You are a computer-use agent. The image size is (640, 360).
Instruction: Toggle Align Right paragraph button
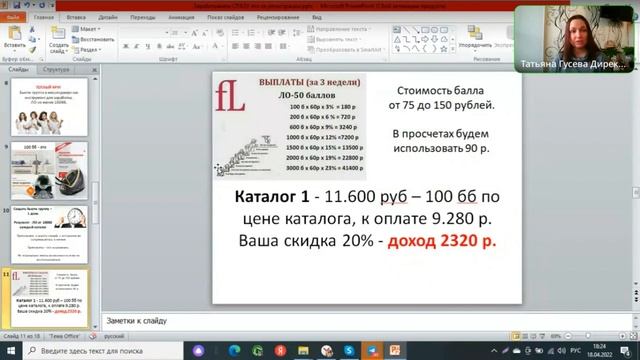pyautogui.click(x=257, y=47)
